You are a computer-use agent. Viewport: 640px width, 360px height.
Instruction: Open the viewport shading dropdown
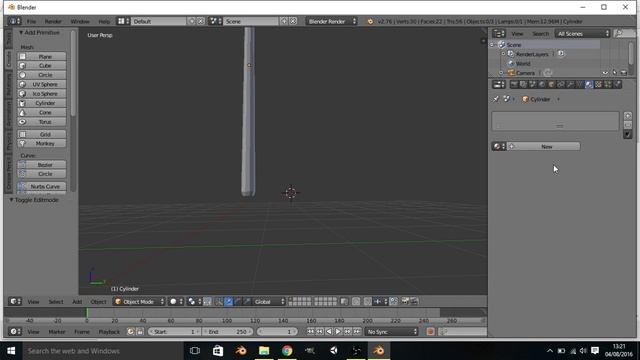click(x=176, y=302)
